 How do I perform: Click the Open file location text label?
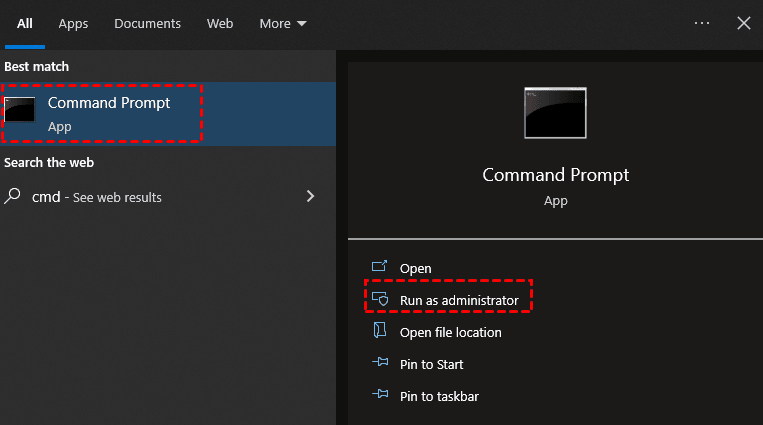451,332
